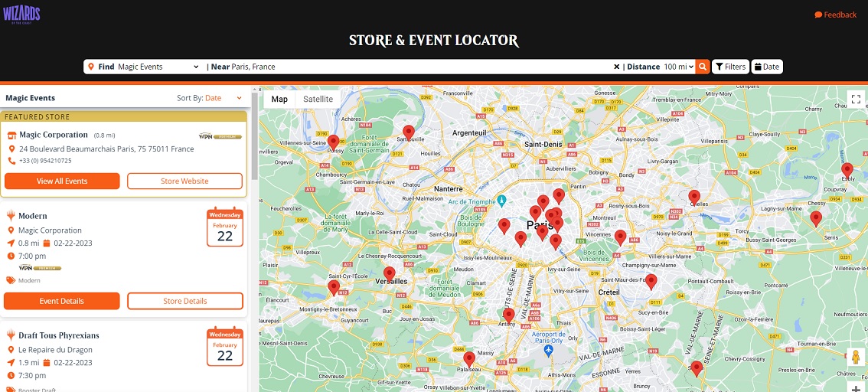Click the map pin at Palaiseau

[469, 359]
